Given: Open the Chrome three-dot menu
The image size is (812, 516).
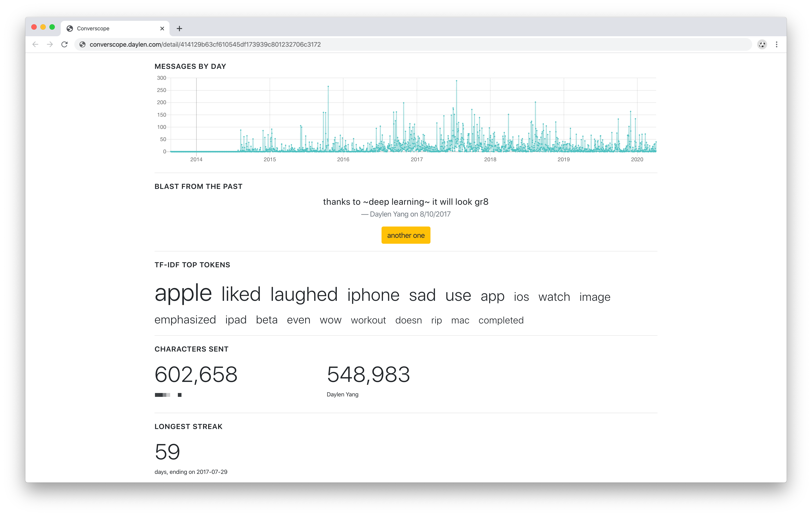Looking at the screenshot, I should coord(777,44).
